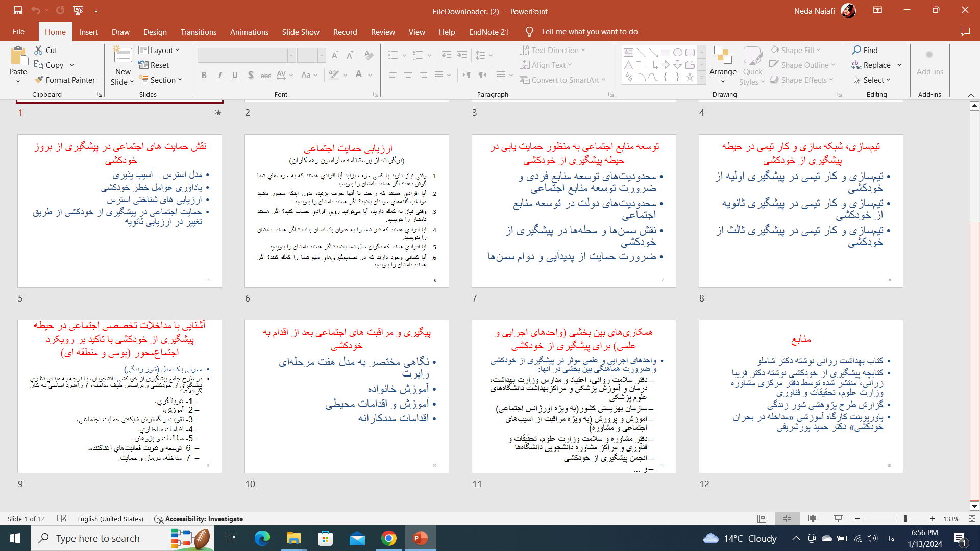The height and width of the screenshot is (551, 980).
Task: Click 'Tell me what you want to do'
Action: pyautogui.click(x=590, y=31)
